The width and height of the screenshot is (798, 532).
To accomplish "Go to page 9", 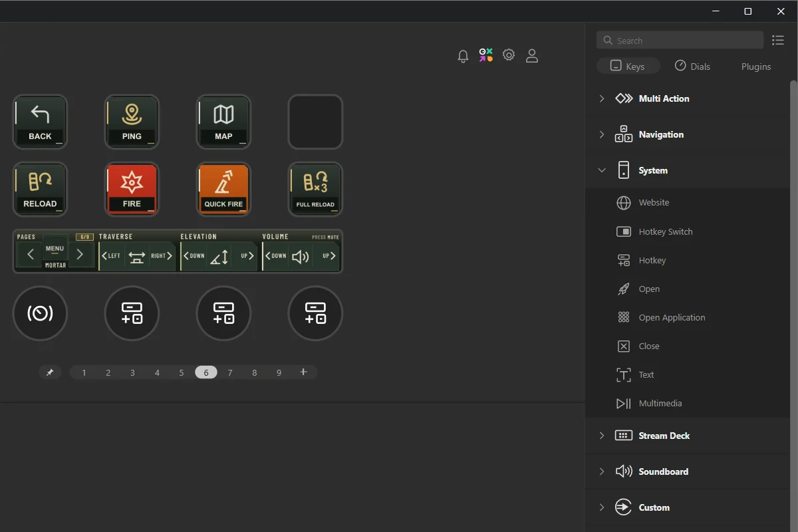I will [x=279, y=373].
